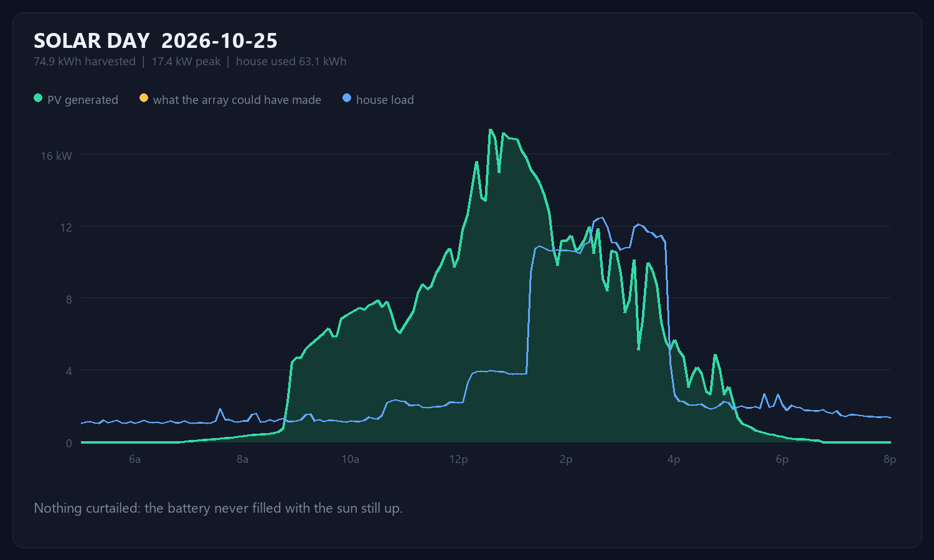934x560 pixels.
Task: Click the "0" y-axis label
Action: (69, 444)
